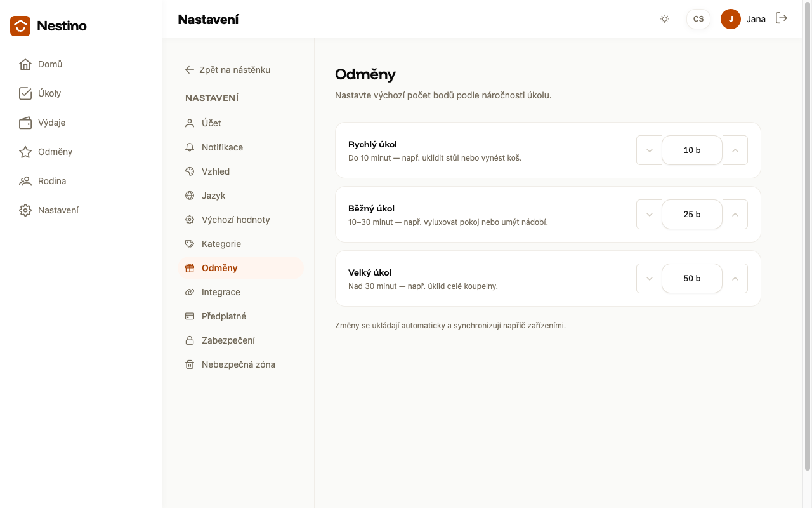Go back via Zpět na nástěnku link
This screenshot has height=508, width=812.
228,70
